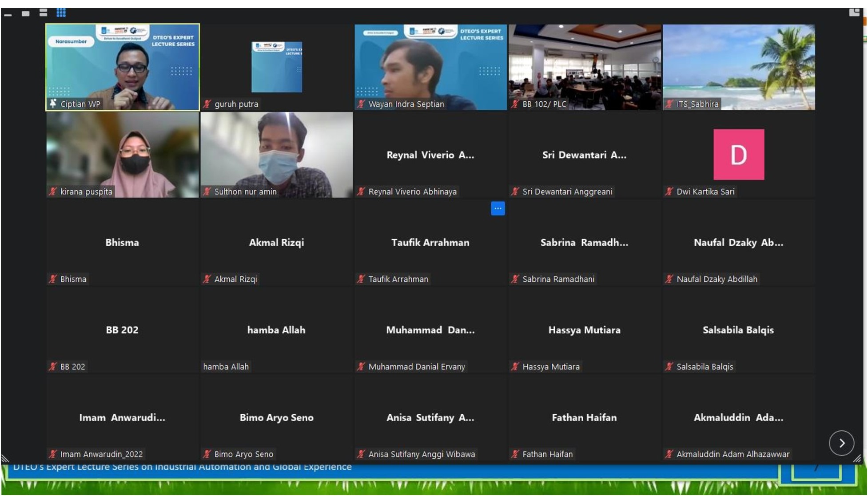Click muted mic icon for kirana puspita
This screenshot has width=868, height=496.
pos(53,192)
